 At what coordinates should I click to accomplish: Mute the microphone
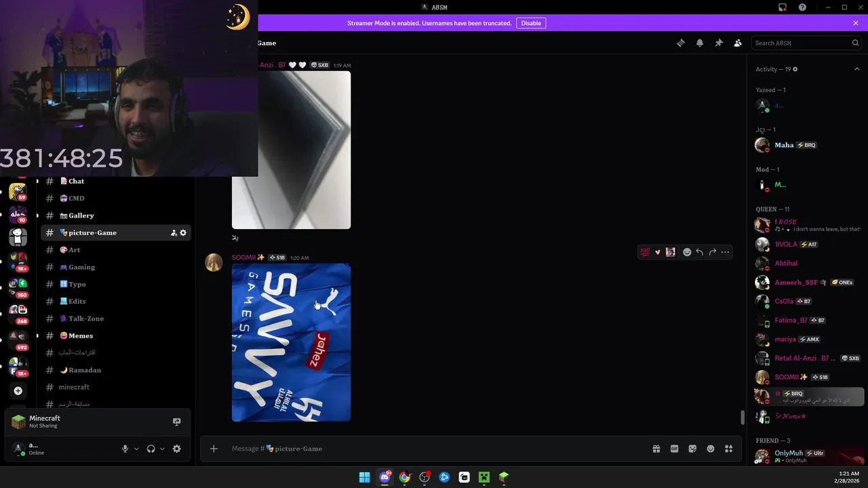[125, 449]
